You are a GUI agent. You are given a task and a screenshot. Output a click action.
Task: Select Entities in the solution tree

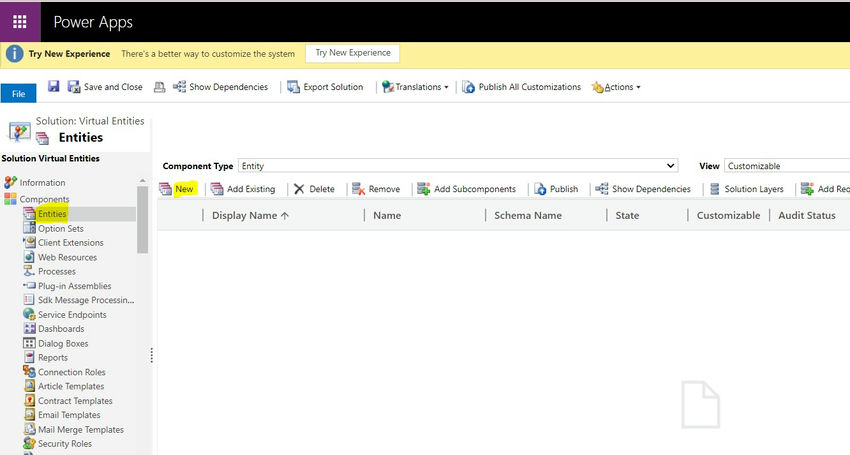point(52,214)
